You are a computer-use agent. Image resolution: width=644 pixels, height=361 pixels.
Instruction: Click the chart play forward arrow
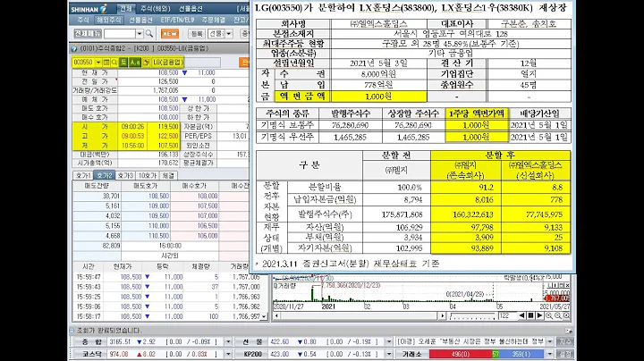539,316
